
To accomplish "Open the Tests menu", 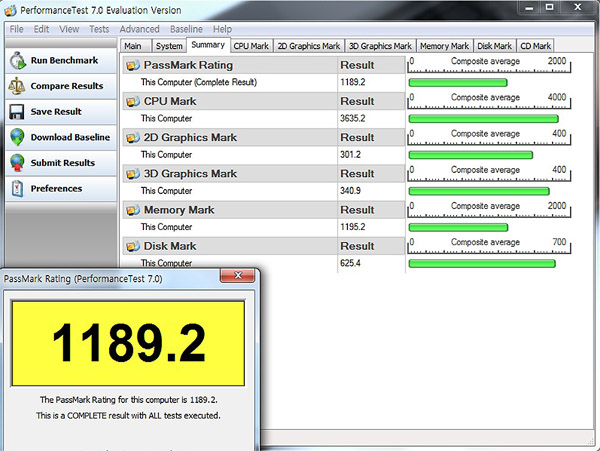I will point(99,29).
